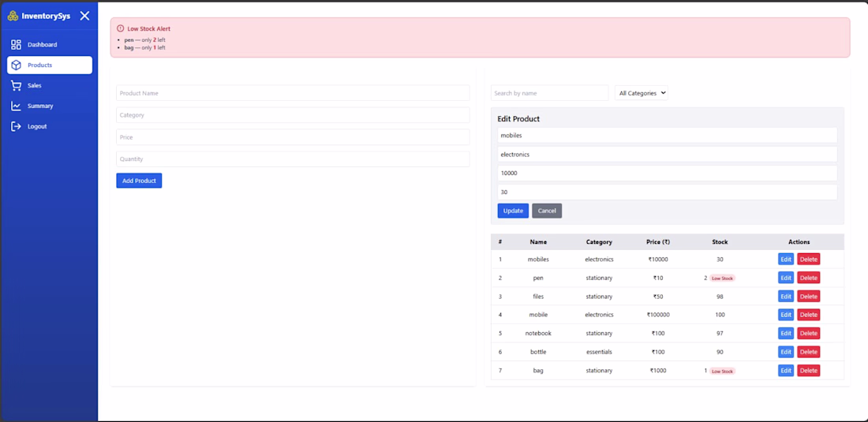Click the essentials category cell
This screenshot has height=422, width=868.
click(x=599, y=352)
